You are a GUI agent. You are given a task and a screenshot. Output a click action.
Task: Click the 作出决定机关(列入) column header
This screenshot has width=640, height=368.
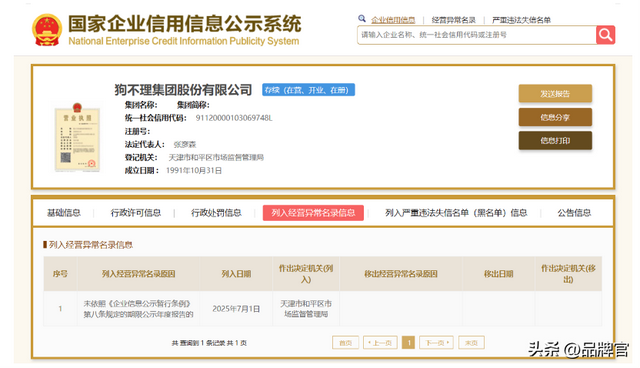tap(306, 274)
